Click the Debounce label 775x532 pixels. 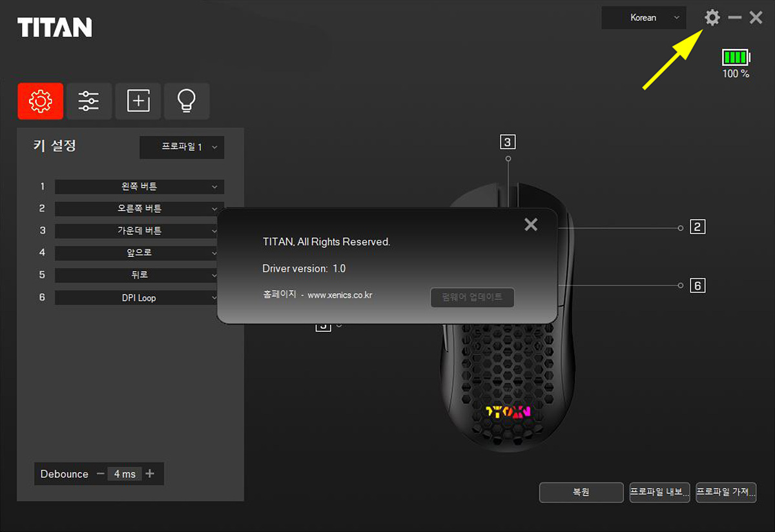point(64,474)
